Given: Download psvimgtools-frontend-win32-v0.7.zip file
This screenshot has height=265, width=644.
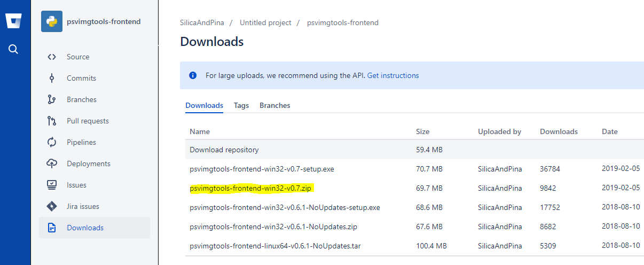Looking at the screenshot, I should pyautogui.click(x=250, y=188).
